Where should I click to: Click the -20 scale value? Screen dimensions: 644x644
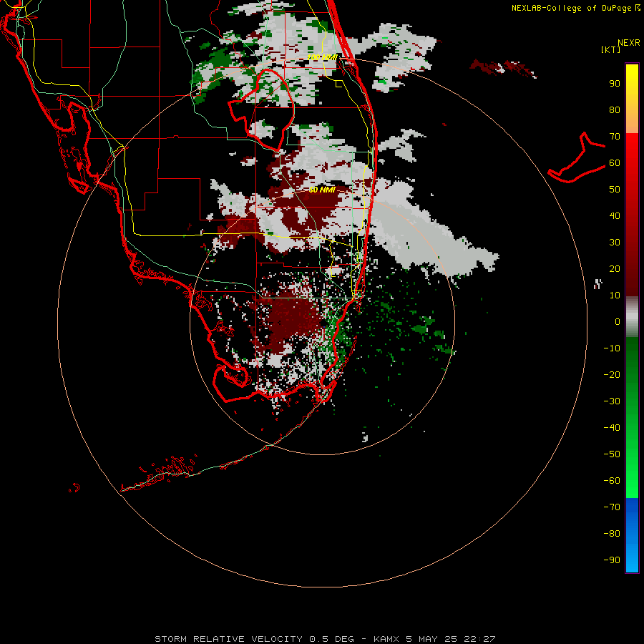[612, 375]
